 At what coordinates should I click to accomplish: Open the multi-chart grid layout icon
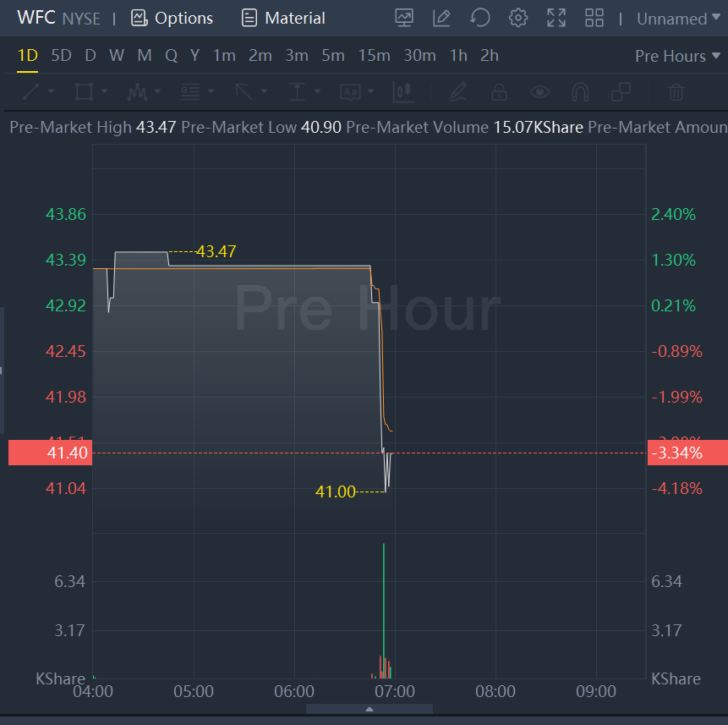coord(594,18)
